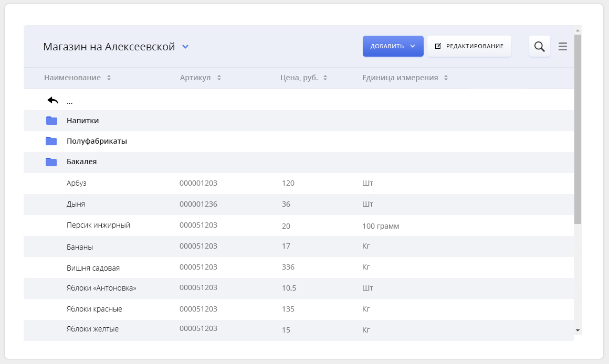Open the hamburger menu icon
Screen dimensions: 609x364
562,47
